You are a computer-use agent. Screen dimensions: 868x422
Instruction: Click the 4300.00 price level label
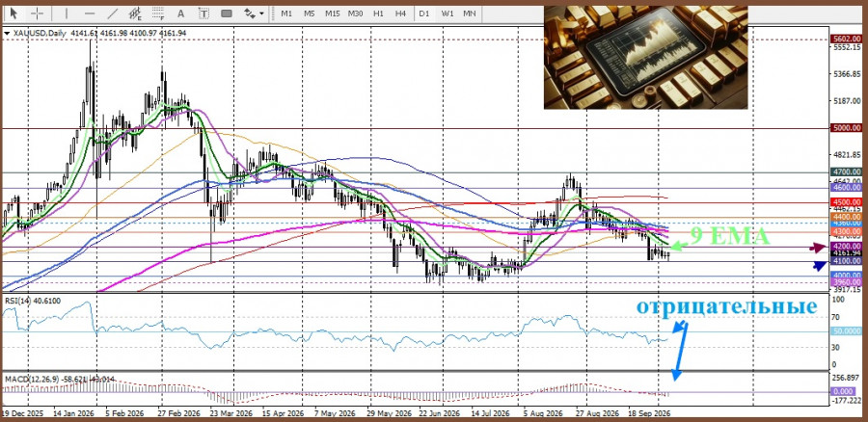(x=846, y=231)
